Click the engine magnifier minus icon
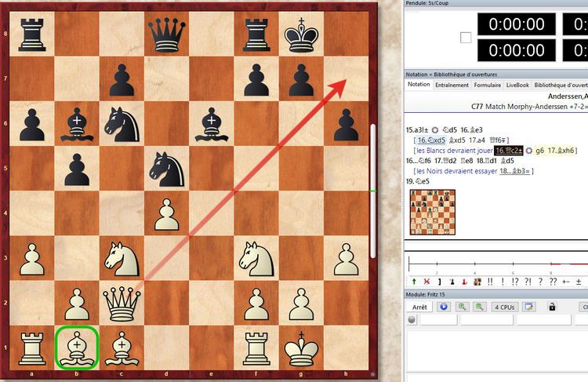 (479, 307)
